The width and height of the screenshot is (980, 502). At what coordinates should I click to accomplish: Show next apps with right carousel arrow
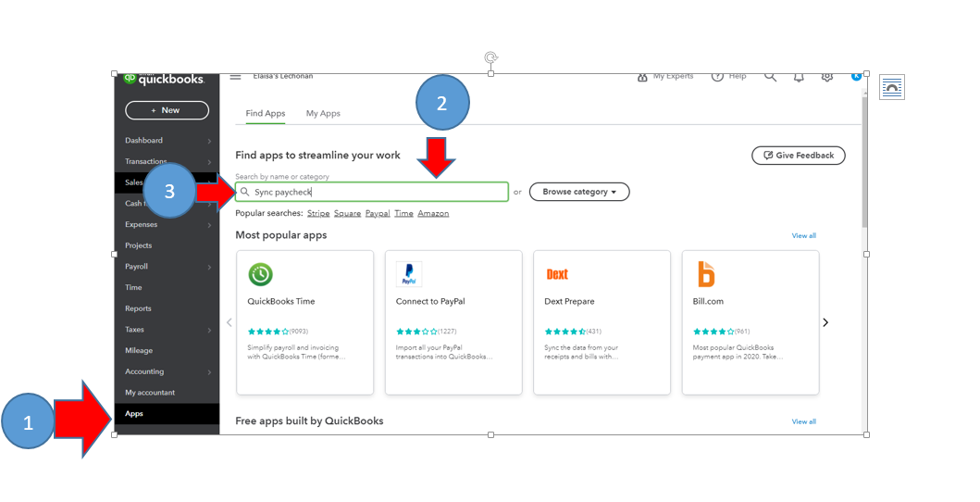click(x=825, y=322)
